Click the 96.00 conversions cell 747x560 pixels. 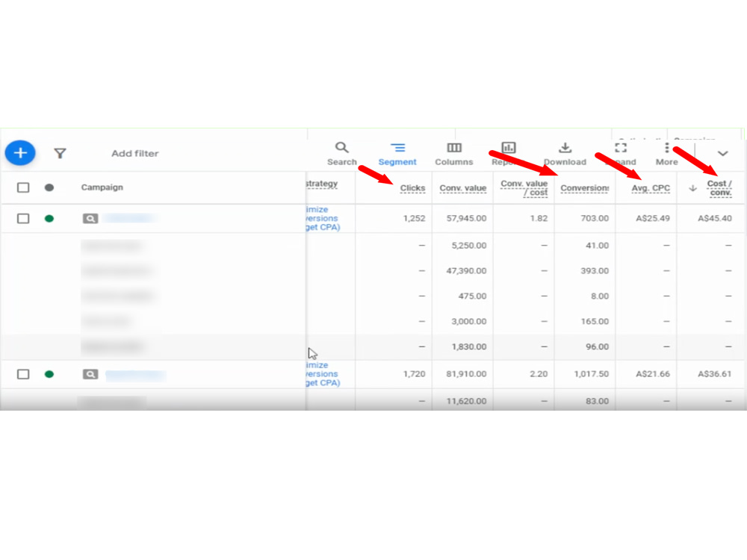[x=597, y=346]
